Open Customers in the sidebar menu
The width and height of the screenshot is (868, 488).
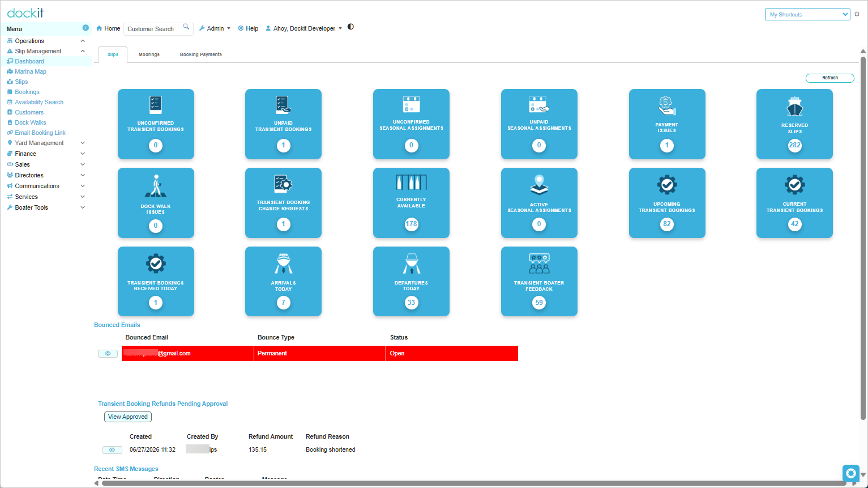pyautogui.click(x=29, y=112)
